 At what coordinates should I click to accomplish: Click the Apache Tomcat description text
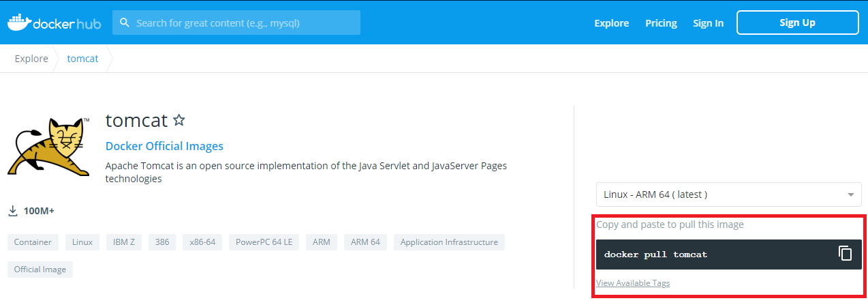pyautogui.click(x=306, y=172)
